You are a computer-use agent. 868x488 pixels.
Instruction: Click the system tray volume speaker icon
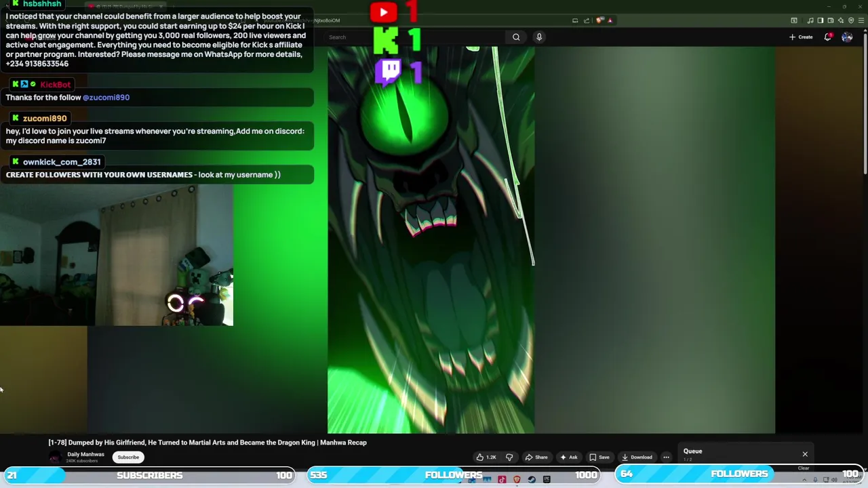pos(834,480)
